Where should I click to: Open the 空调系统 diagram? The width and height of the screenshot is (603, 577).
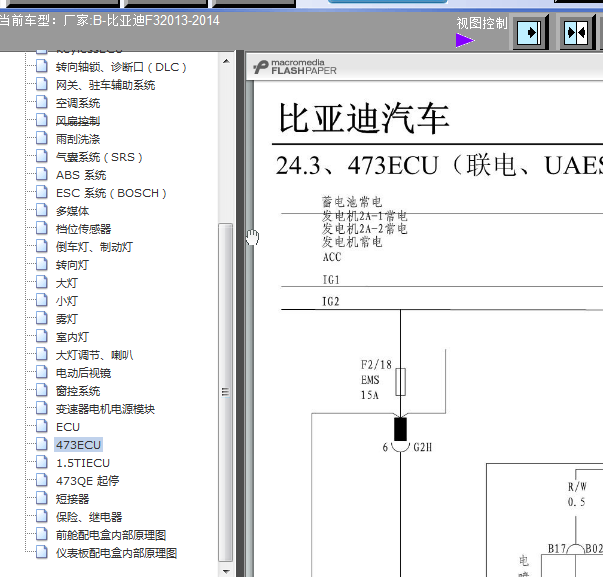(x=78, y=103)
